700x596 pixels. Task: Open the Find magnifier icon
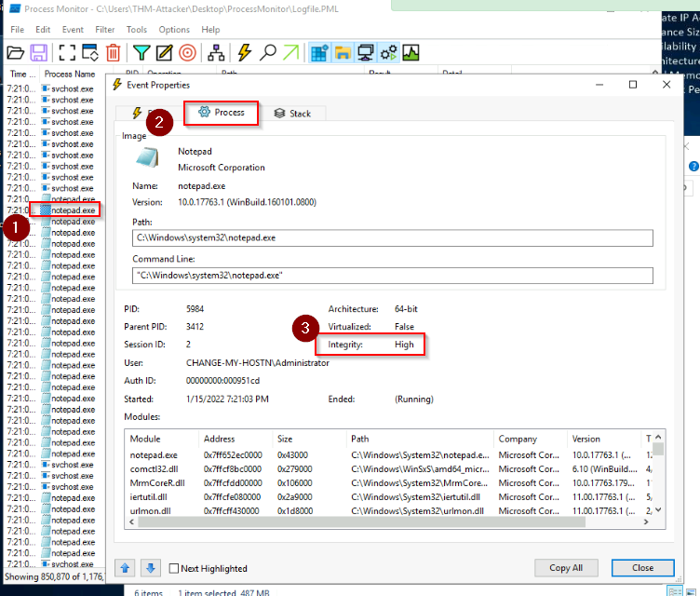268,53
